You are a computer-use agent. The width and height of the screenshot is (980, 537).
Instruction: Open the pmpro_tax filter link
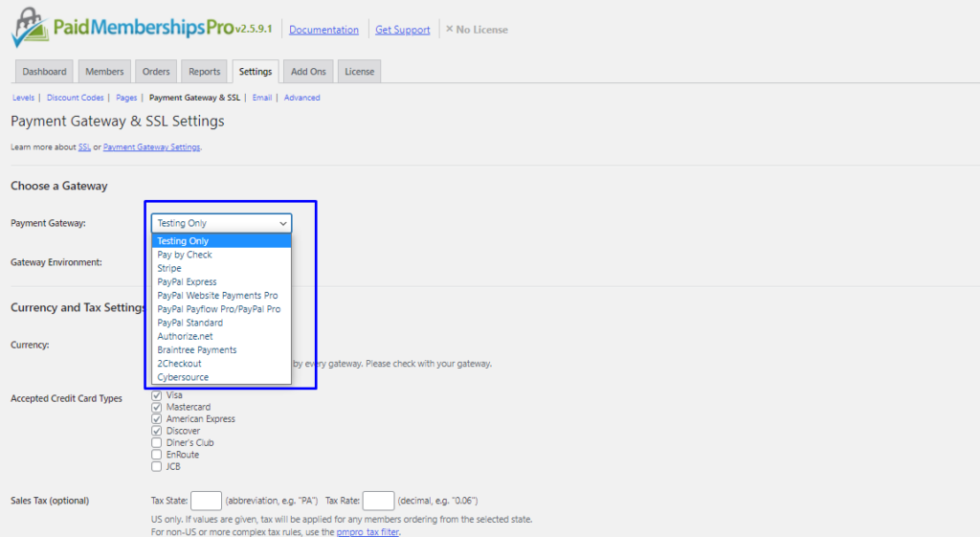coord(367,532)
